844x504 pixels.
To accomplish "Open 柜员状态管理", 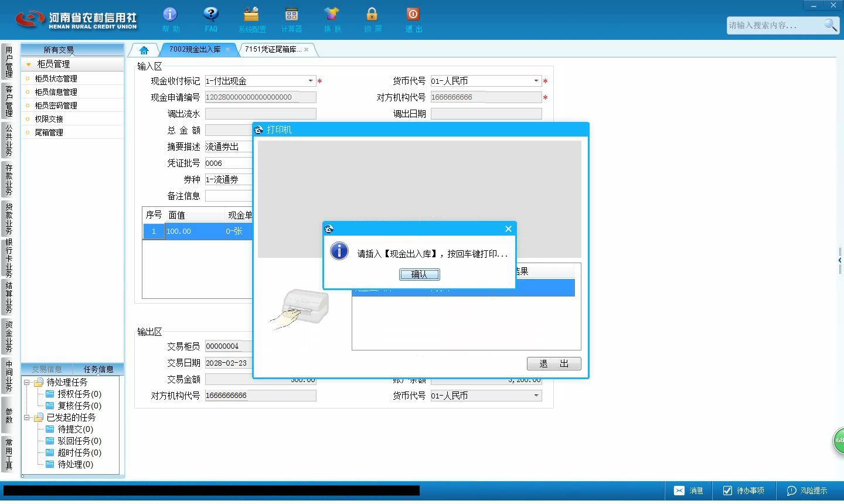I will 56,79.
